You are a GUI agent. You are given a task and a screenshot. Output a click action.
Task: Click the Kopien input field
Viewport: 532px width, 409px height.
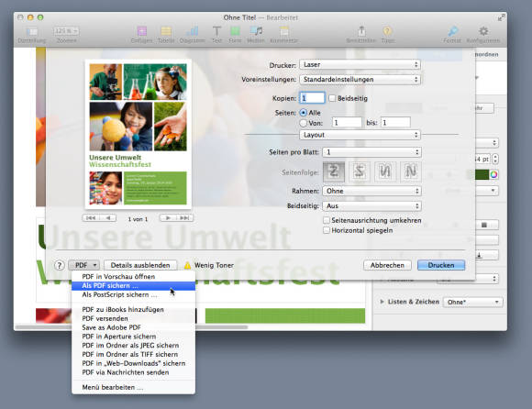pyautogui.click(x=312, y=98)
